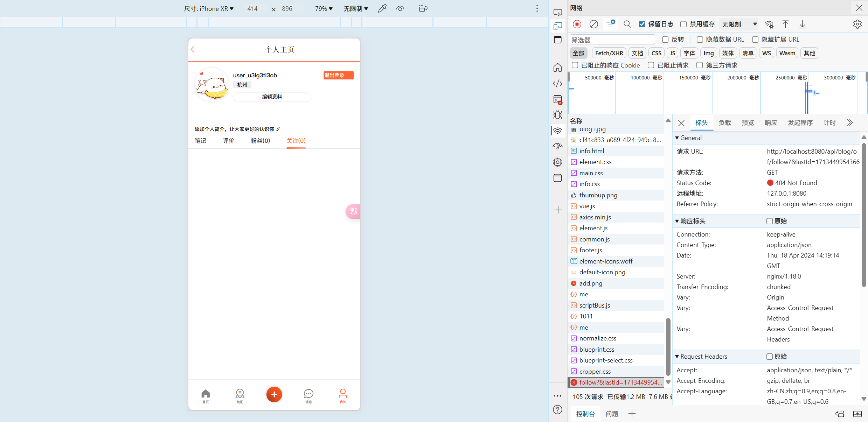Image resolution: width=868 pixels, height=422 pixels.
Task: Click the 筛选器 filter input field
Action: [x=612, y=40]
